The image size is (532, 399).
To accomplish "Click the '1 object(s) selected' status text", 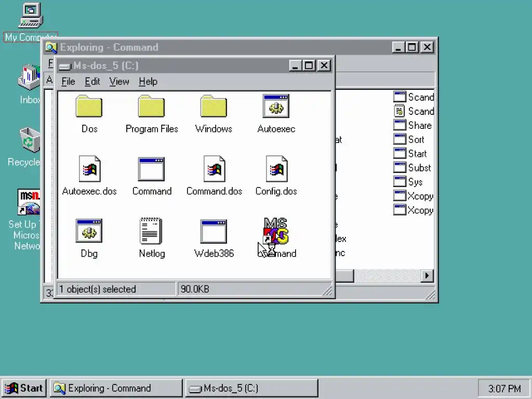I will 98,289.
